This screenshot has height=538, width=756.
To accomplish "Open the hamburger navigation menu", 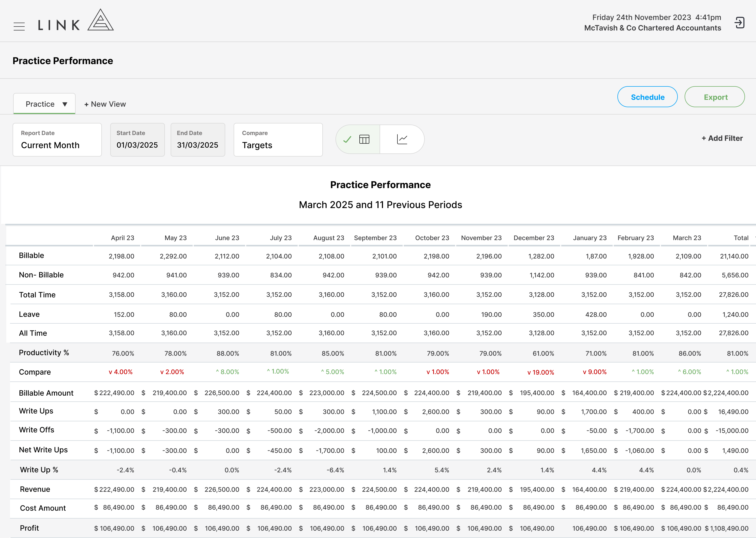I will point(19,27).
